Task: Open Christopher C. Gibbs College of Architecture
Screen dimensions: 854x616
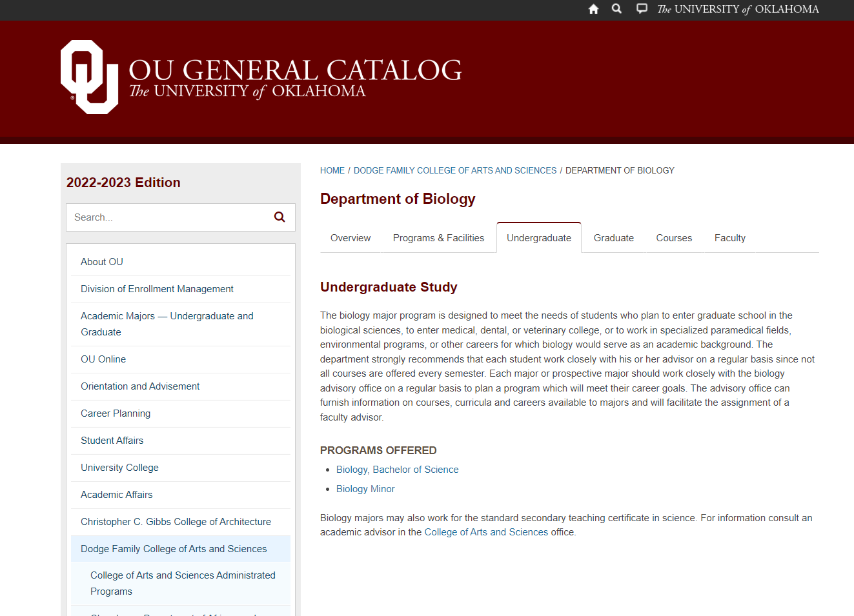Action: click(181, 522)
